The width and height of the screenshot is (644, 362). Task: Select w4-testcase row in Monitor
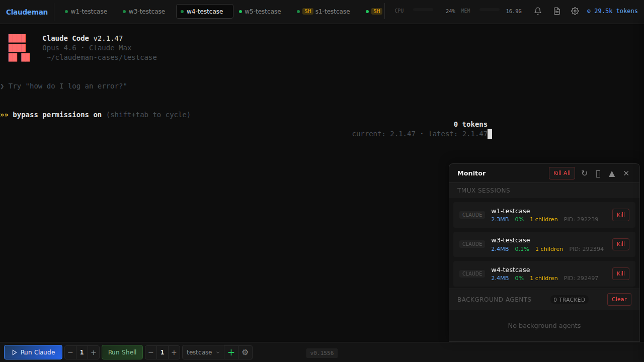pyautogui.click(x=544, y=274)
